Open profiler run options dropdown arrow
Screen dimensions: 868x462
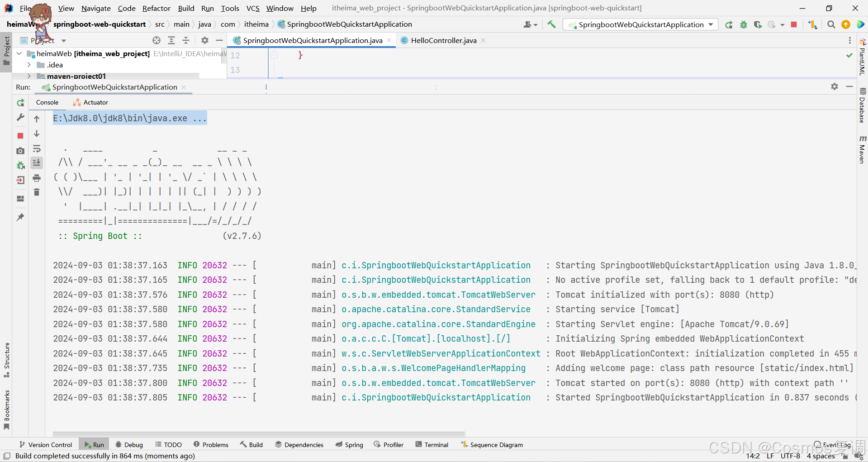pos(783,25)
